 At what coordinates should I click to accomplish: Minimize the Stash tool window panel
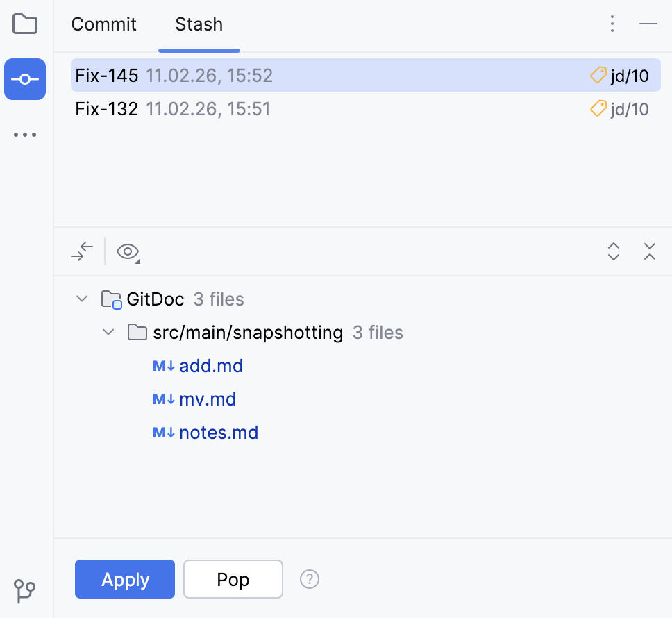pos(648,24)
